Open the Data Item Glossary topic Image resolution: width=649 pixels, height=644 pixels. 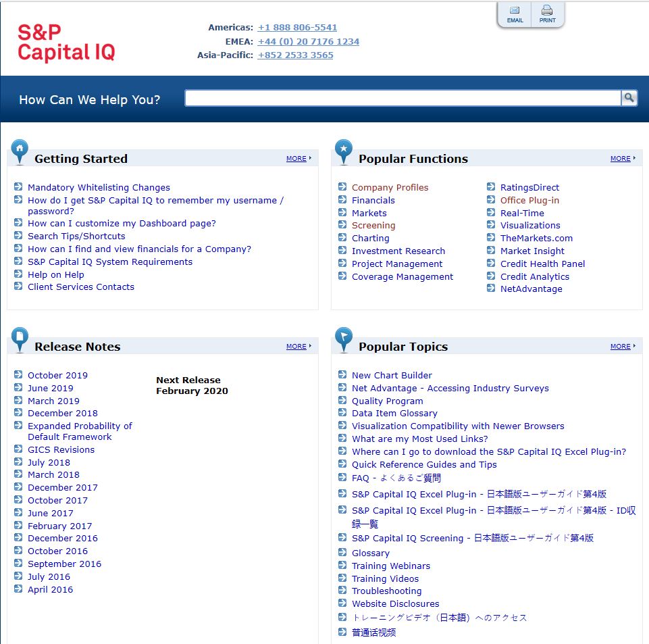[394, 414]
